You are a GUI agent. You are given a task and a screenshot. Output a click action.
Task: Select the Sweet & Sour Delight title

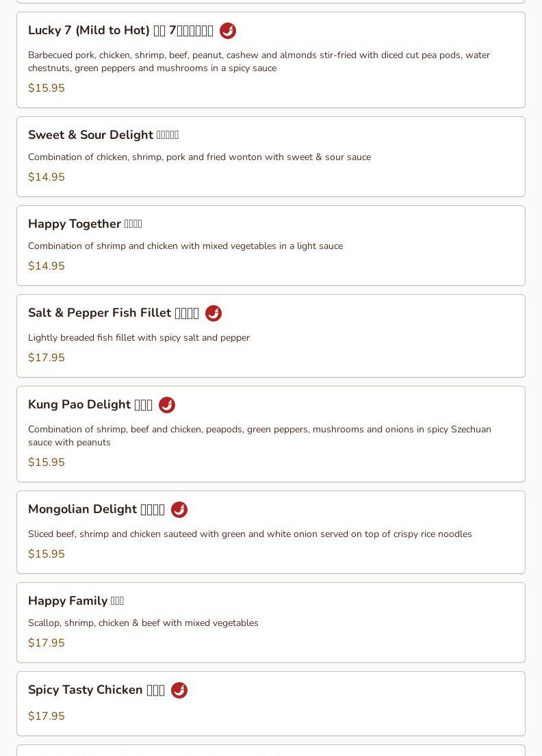click(103, 135)
